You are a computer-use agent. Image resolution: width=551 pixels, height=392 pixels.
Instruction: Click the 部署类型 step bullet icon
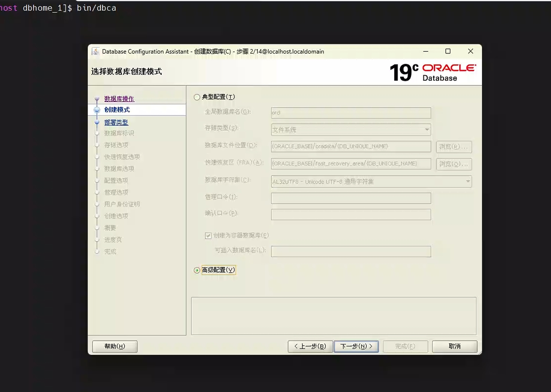point(97,122)
